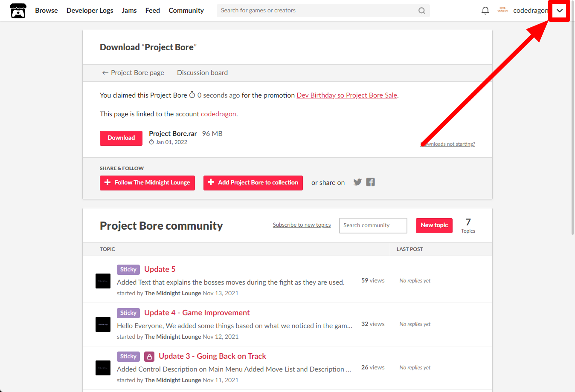Create a New topic
This screenshot has height=392, width=575.
(434, 225)
